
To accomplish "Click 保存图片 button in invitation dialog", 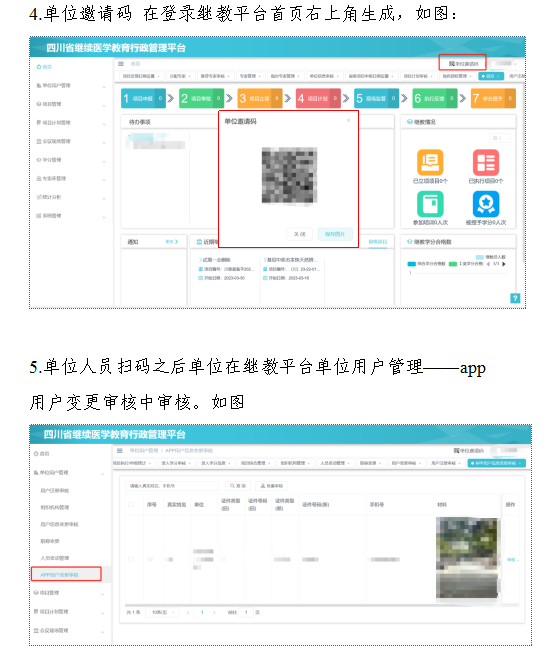I will [x=335, y=234].
